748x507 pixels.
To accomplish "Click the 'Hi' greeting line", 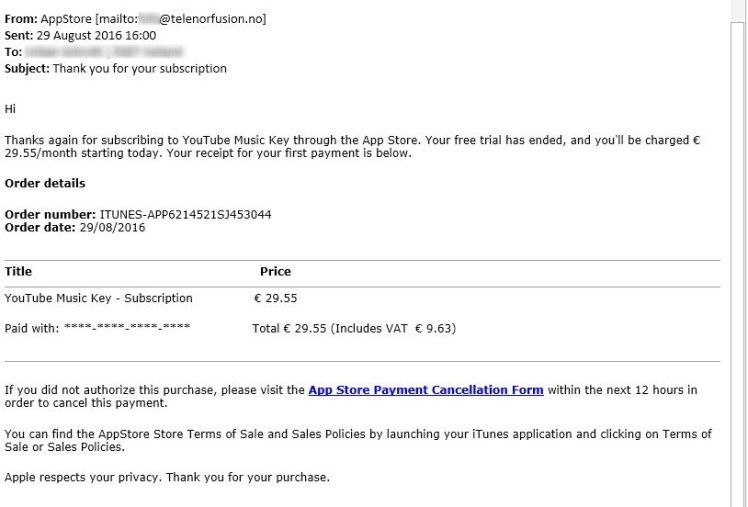I will pos(10,109).
